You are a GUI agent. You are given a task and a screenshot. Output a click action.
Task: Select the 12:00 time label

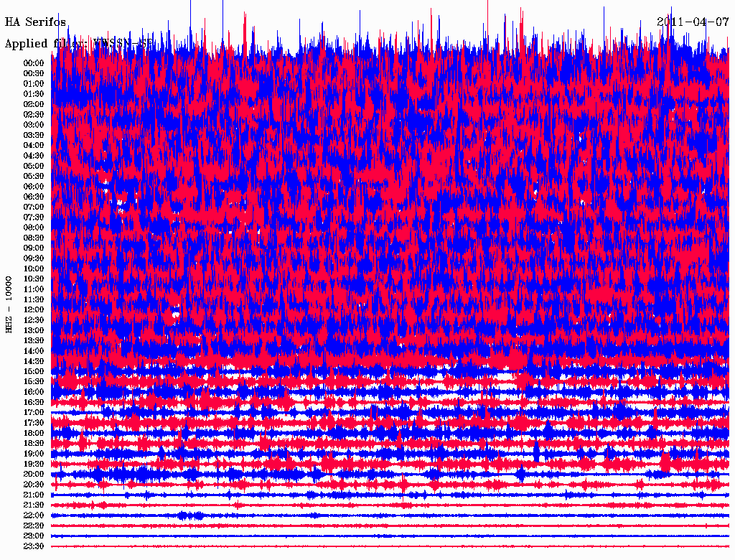click(x=34, y=309)
